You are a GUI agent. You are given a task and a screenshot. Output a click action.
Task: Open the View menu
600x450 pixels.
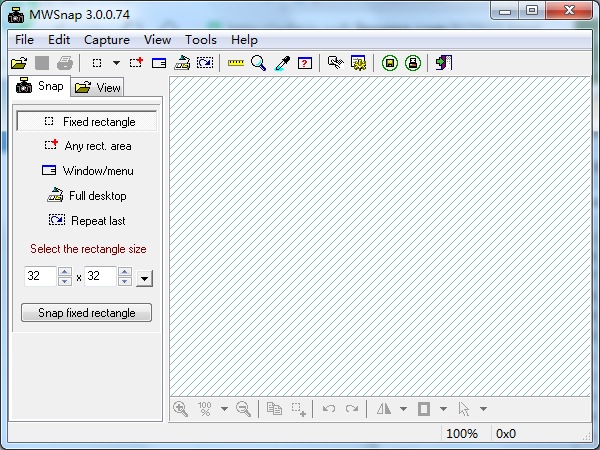[x=157, y=40]
